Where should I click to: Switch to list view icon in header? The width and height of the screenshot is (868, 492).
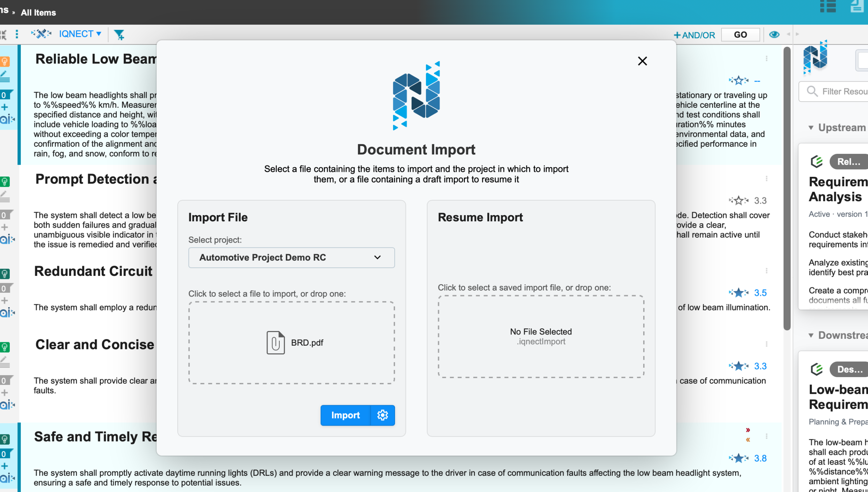[x=828, y=6]
